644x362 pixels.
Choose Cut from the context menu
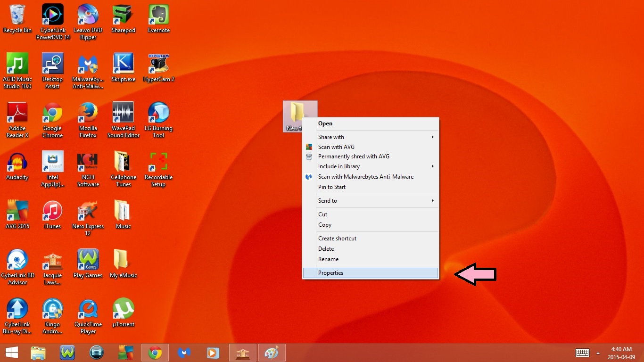point(371,214)
